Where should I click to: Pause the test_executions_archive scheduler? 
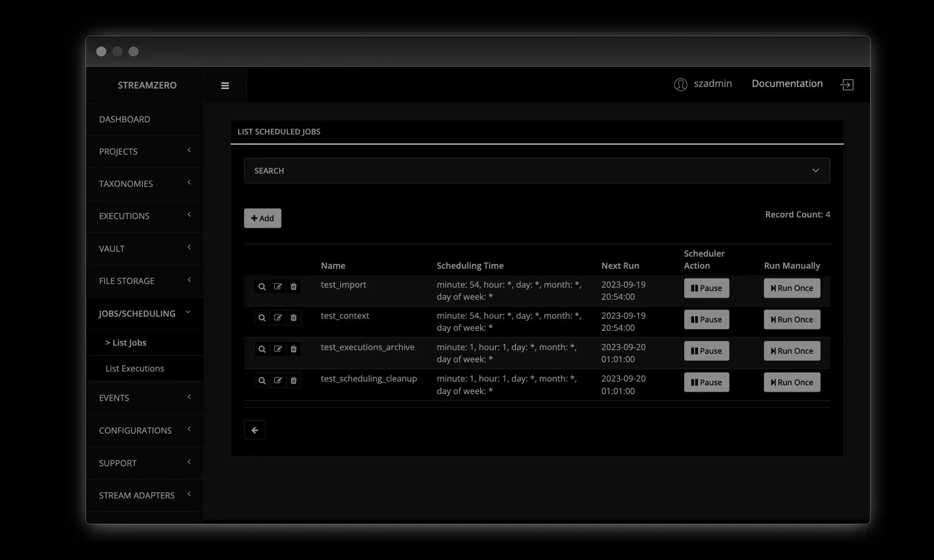[706, 351]
